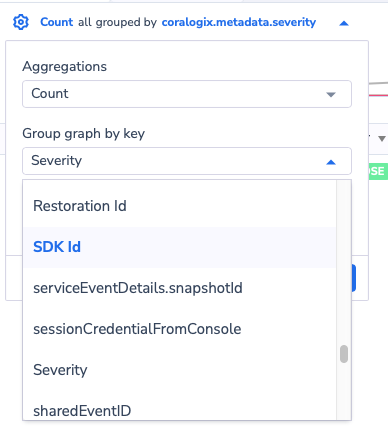Click the scrollbar track below the thumb
This screenshot has height=434, width=388.
344,390
